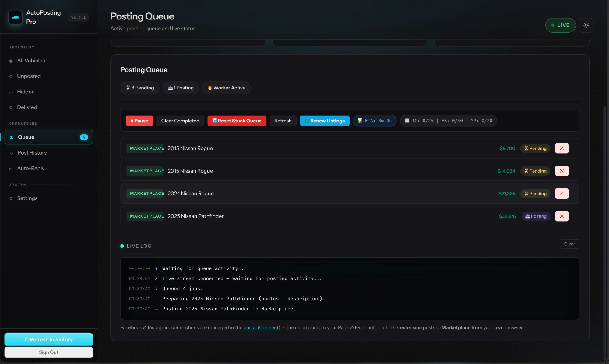
Task: Clear the live log
Action: (x=569, y=244)
